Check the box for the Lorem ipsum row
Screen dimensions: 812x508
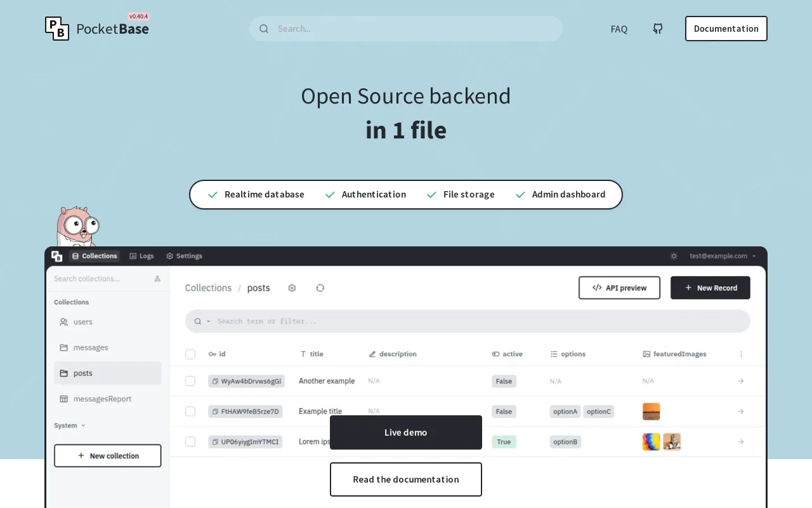[190, 442]
